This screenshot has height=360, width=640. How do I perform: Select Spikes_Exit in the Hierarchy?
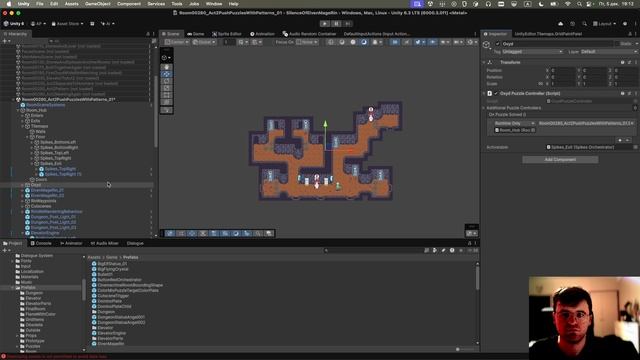pyautogui.click(x=51, y=163)
